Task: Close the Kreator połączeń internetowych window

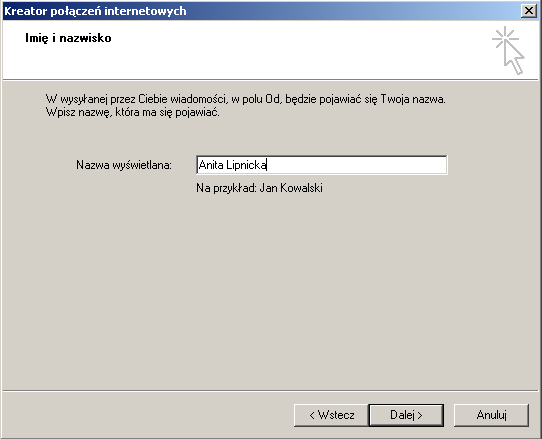Action: pyautogui.click(x=529, y=11)
